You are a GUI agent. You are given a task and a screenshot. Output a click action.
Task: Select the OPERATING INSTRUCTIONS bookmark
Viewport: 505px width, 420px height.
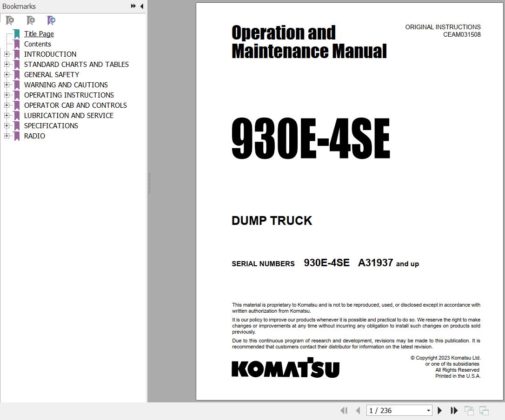click(x=69, y=95)
